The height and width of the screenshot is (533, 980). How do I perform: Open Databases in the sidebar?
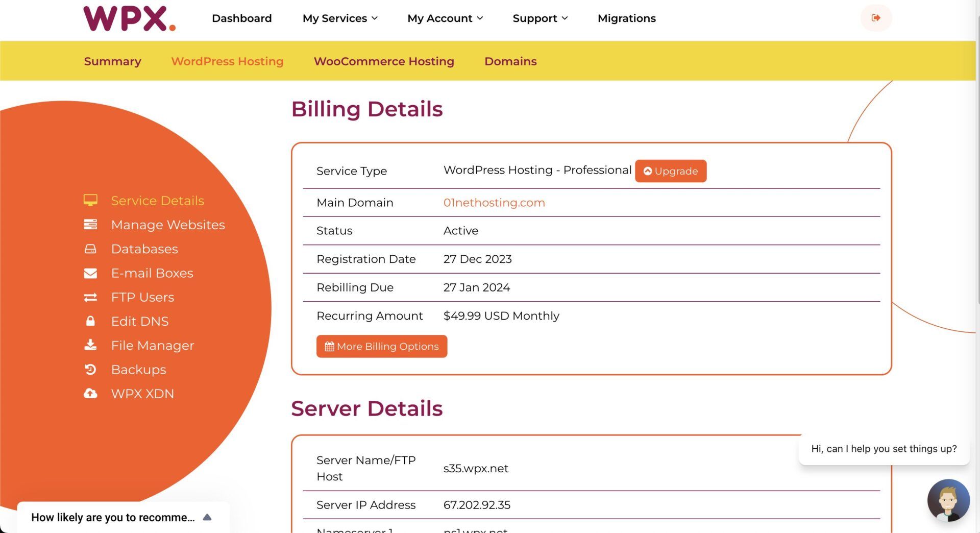[144, 249]
